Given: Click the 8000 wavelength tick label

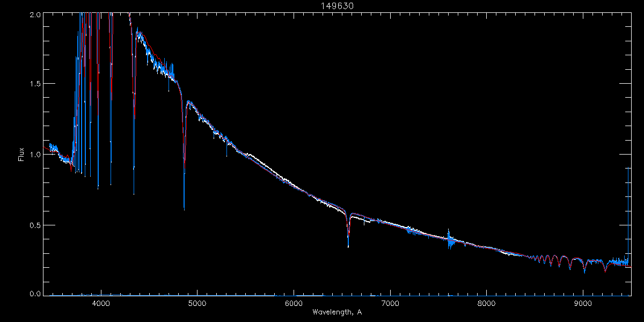Looking at the screenshot, I should (487, 303).
